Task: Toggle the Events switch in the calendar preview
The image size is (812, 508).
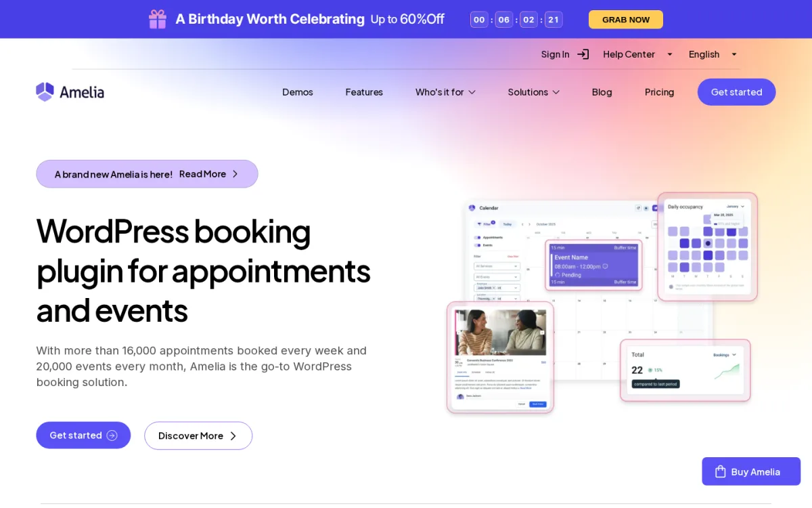Action: (477, 245)
